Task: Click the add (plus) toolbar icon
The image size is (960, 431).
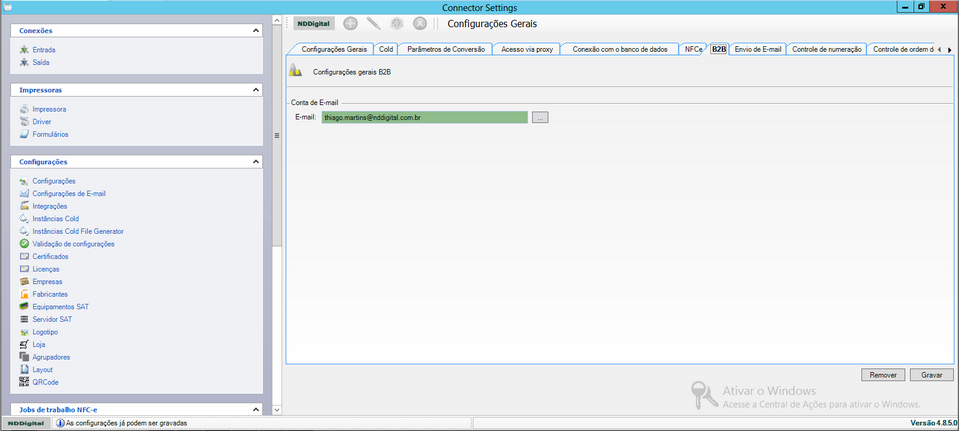Action: coord(350,24)
